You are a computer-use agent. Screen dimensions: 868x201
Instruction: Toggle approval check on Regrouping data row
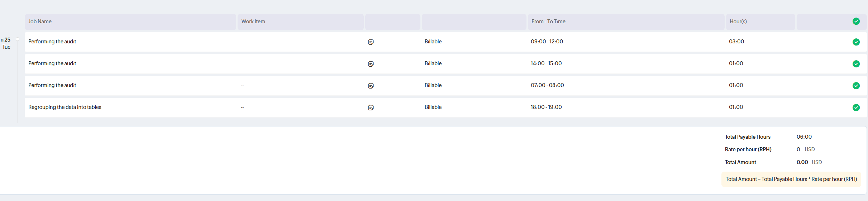pyautogui.click(x=856, y=107)
